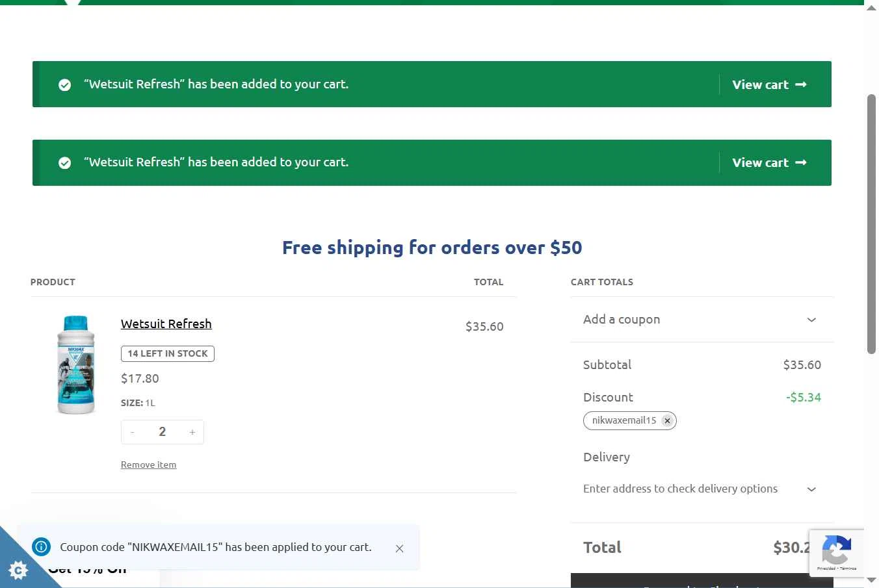Click the Remove item link
This screenshot has height=588, width=879.
[148, 465]
